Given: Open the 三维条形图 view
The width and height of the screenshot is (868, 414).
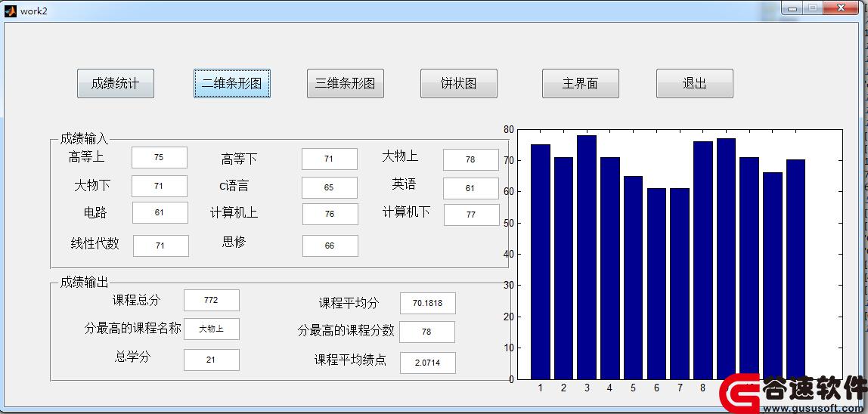Looking at the screenshot, I should [x=346, y=84].
